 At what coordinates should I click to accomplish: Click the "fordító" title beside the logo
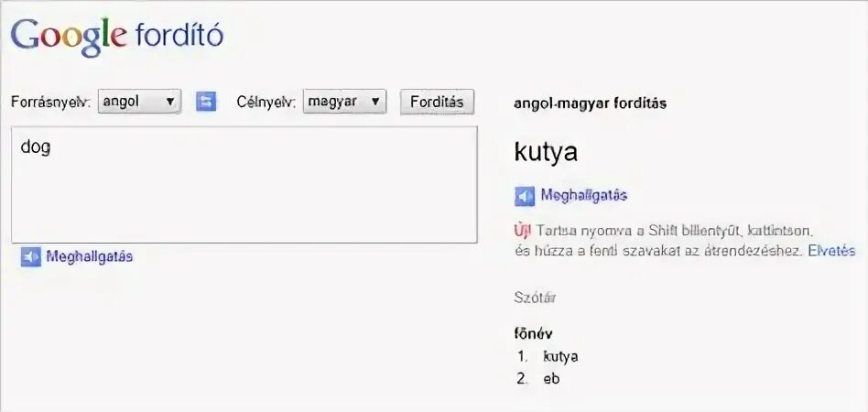179,37
